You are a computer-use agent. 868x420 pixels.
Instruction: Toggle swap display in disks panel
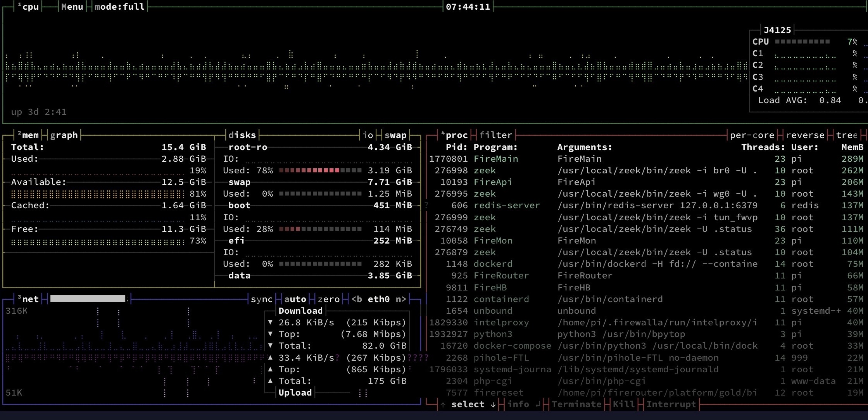pos(395,135)
